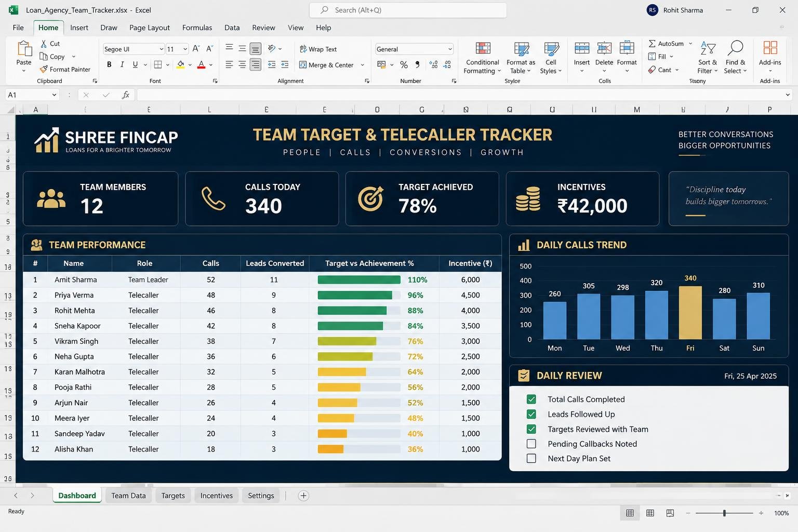This screenshot has width=798, height=532.
Task: Expand the General number format dropdown
Action: click(450, 49)
